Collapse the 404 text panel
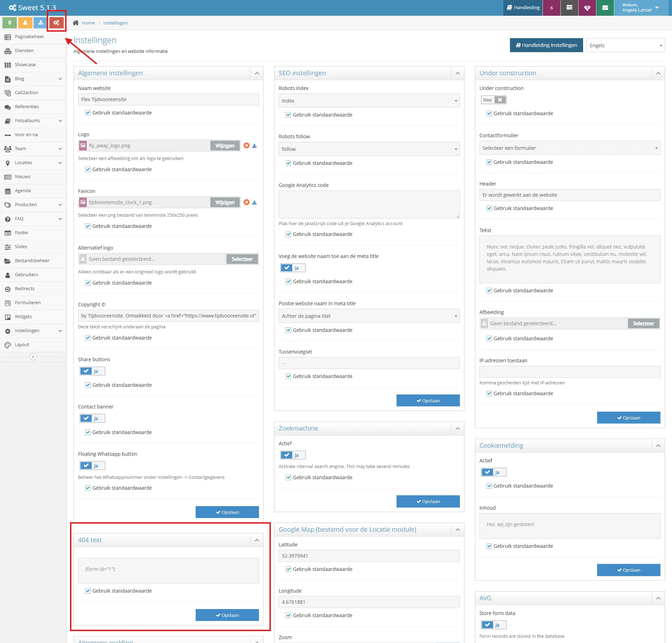This screenshot has height=643, width=672. 257,540
